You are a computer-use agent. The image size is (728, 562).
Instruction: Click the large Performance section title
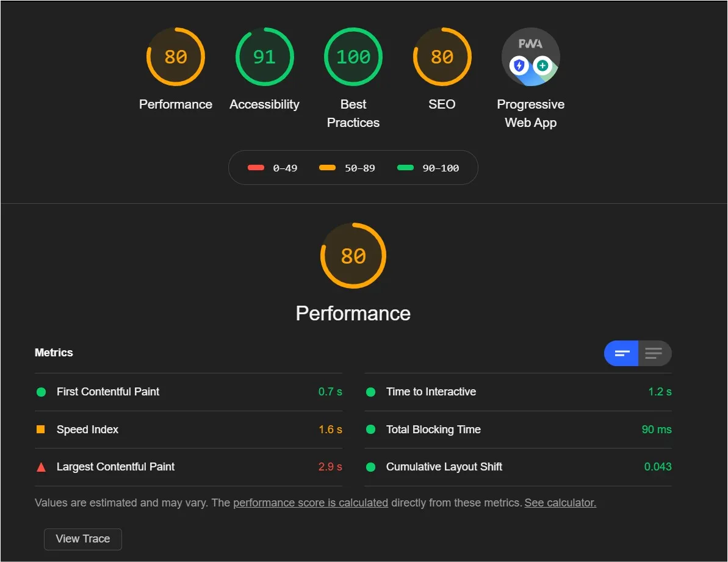point(353,313)
